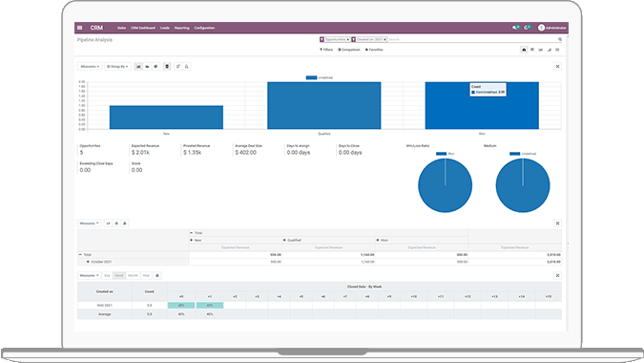The width and height of the screenshot is (644, 363).
Task: Select line chart view in graph toolbar
Action: [147, 66]
